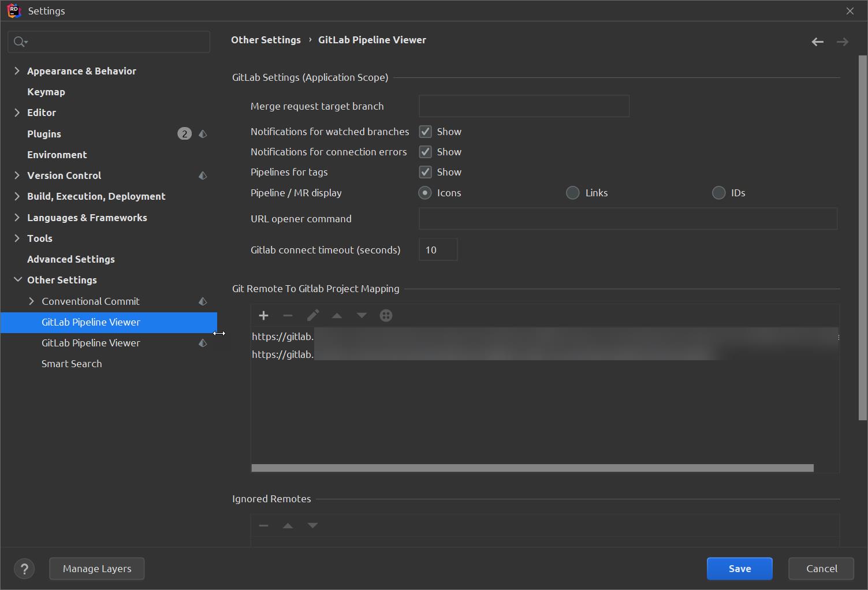Click layer icon beside second GitLab Pipeline Viewer
The width and height of the screenshot is (868, 590).
203,343
